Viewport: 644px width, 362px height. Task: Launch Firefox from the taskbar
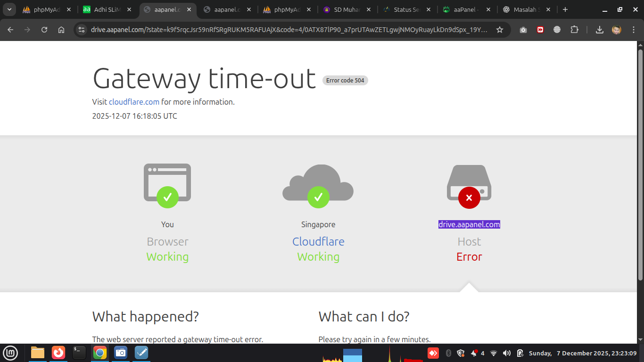click(x=58, y=353)
